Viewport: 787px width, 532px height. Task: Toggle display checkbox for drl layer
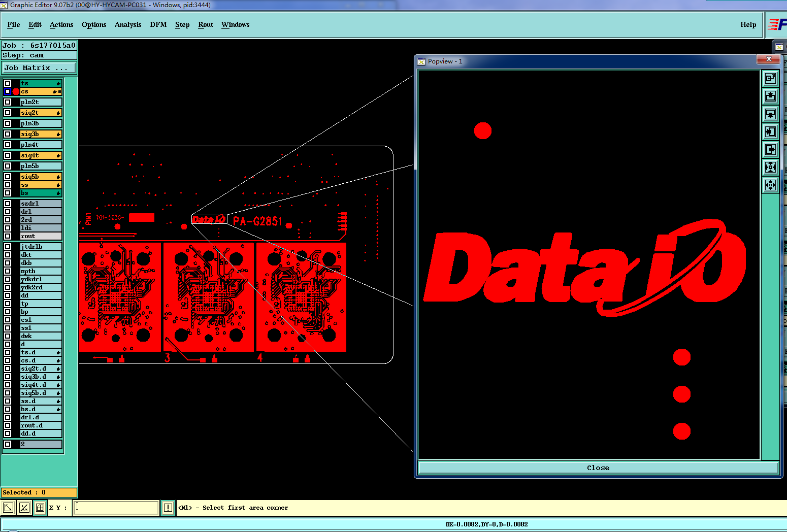pos(8,212)
